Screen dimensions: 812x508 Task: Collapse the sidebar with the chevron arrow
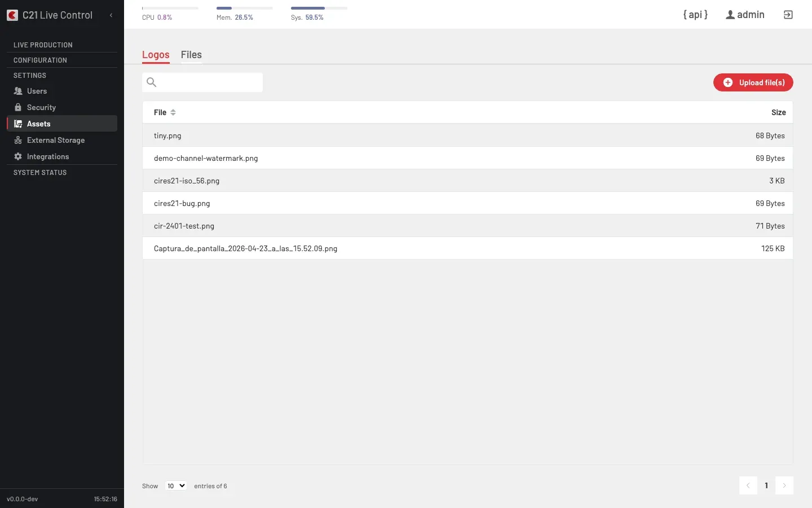[111, 15]
